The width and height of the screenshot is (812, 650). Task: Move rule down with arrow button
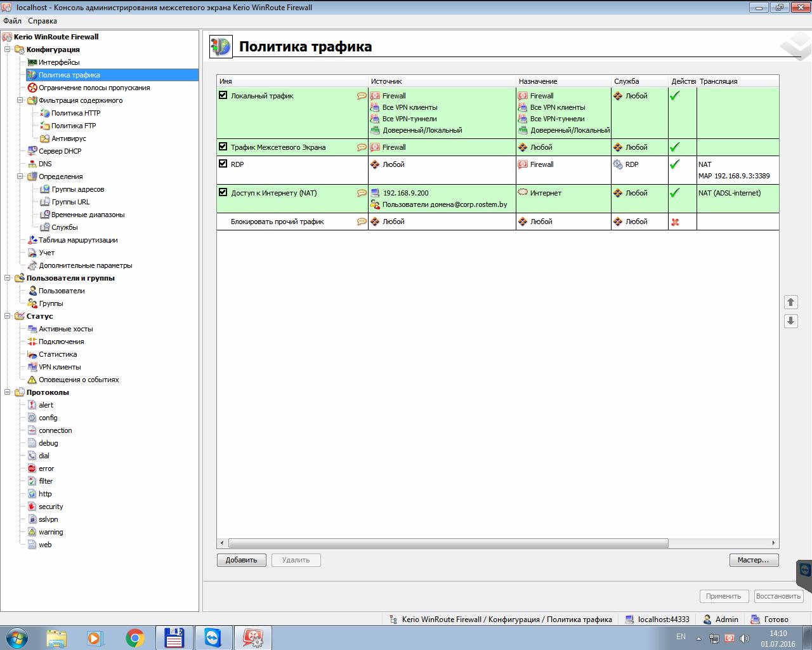pyautogui.click(x=790, y=321)
